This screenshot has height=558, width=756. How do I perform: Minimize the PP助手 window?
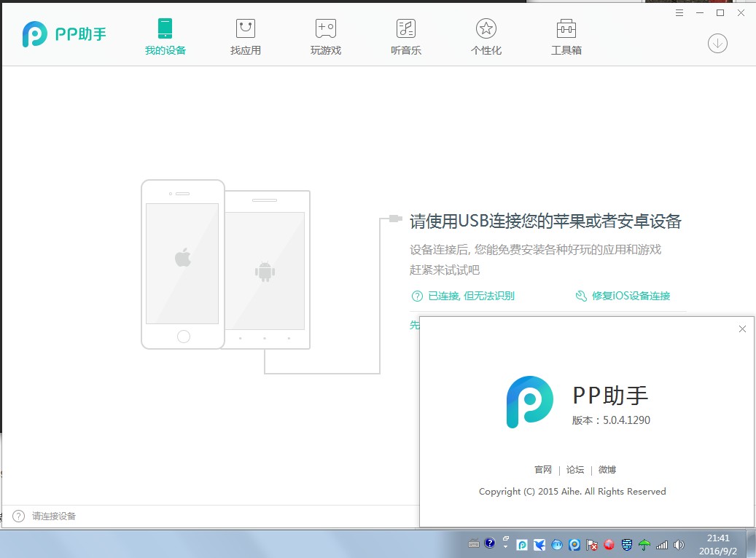(700, 13)
